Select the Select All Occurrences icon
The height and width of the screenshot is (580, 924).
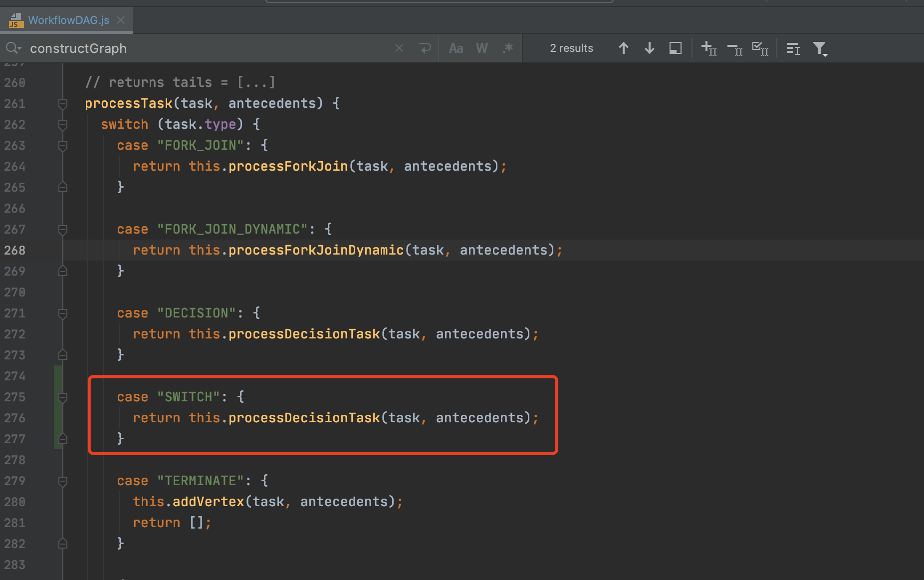tap(760, 48)
